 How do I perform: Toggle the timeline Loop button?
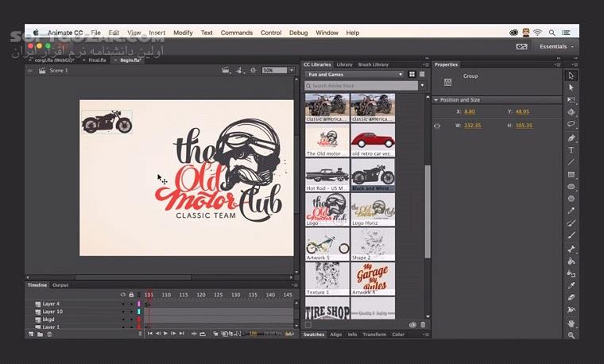[x=203, y=334]
